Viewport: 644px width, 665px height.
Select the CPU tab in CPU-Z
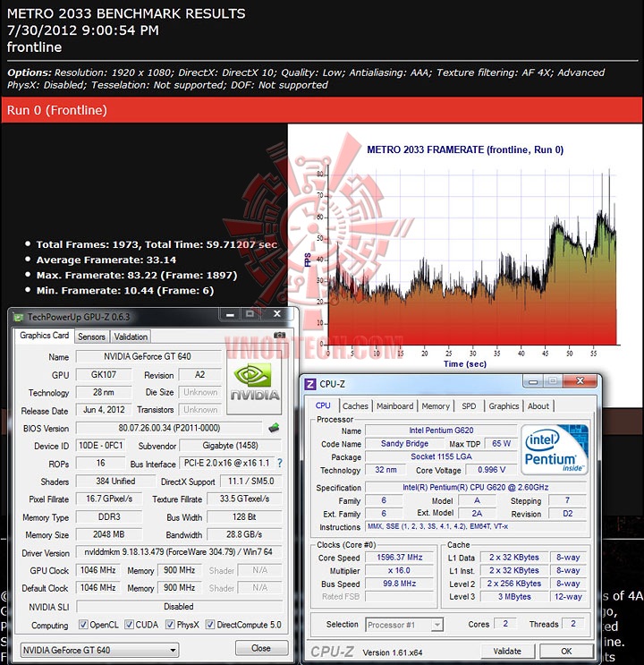point(323,405)
